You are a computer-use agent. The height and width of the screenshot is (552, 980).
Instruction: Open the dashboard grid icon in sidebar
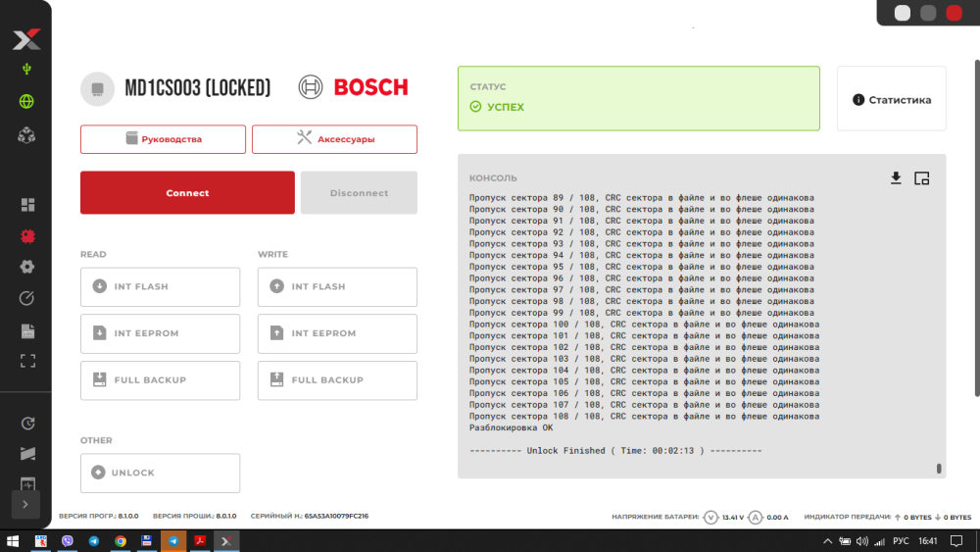pos(27,205)
